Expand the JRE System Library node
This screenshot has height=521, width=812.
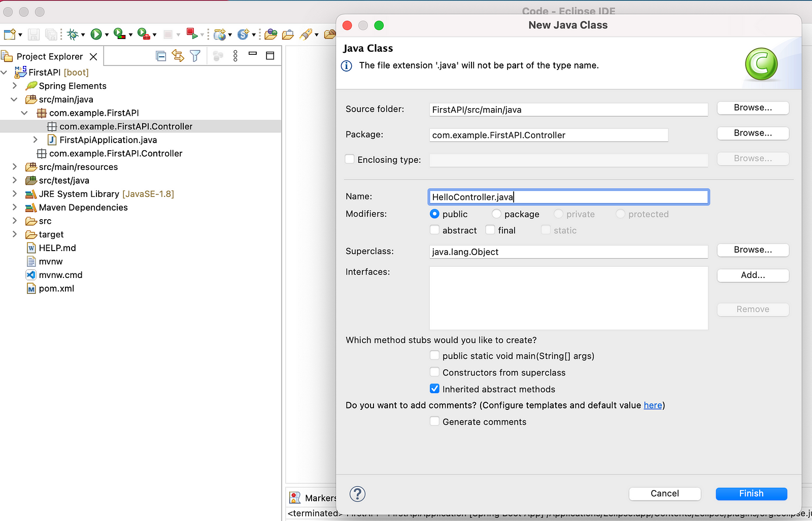[x=15, y=194]
